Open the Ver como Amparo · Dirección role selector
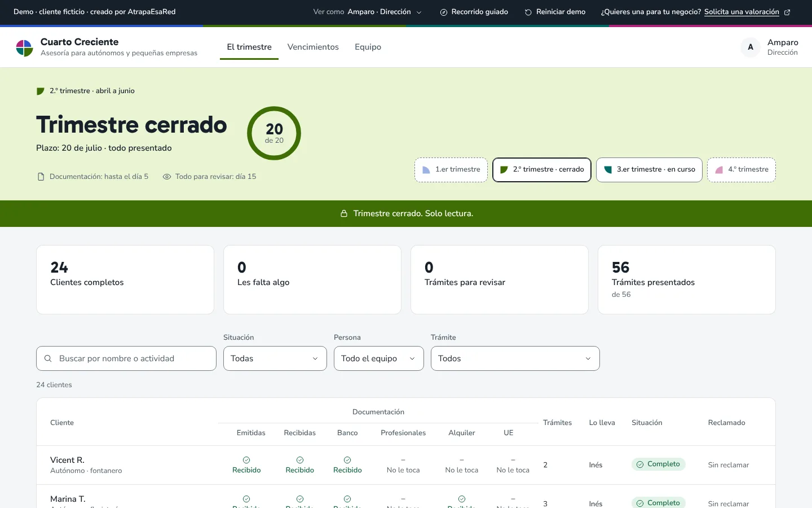This screenshot has width=812, height=508. click(368, 12)
